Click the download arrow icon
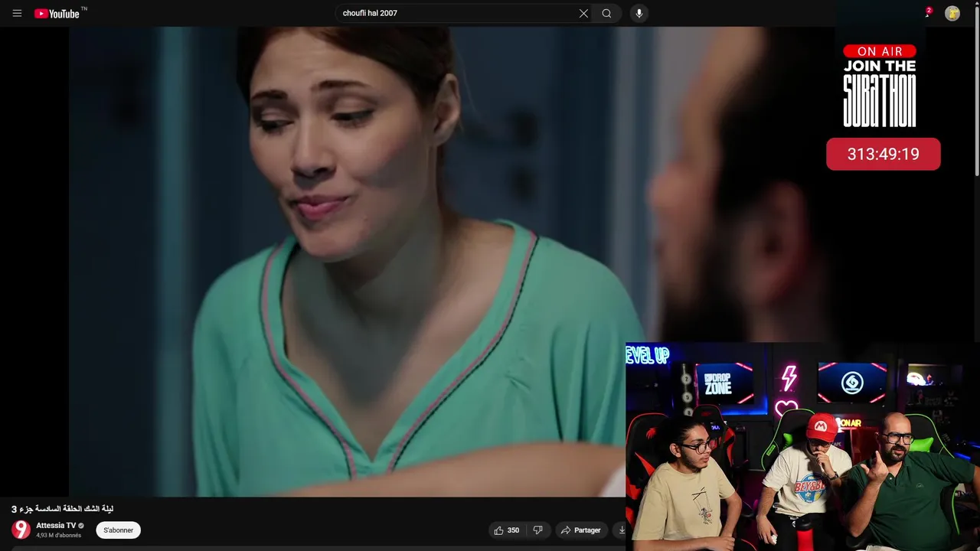Image resolution: width=980 pixels, height=551 pixels. (621, 530)
